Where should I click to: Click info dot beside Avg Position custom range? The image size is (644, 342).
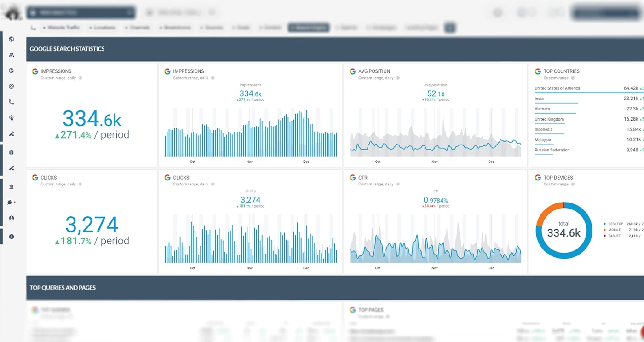point(398,78)
